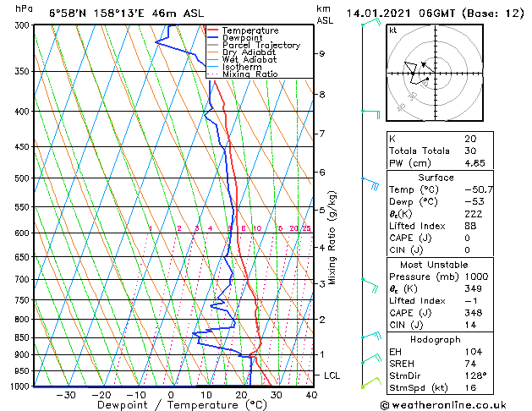This screenshot has width=532, height=411.
Task: Click the Mixing Ratio (g/kg) vertical label
Action: 332,238
